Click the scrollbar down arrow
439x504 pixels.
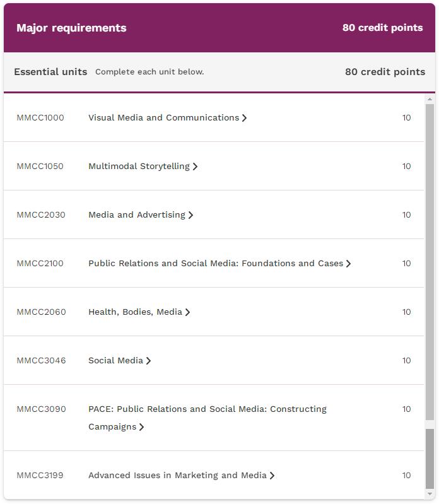click(x=430, y=494)
